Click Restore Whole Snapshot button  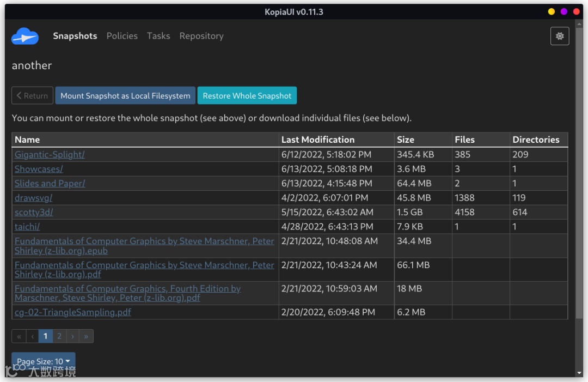[x=247, y=96]
